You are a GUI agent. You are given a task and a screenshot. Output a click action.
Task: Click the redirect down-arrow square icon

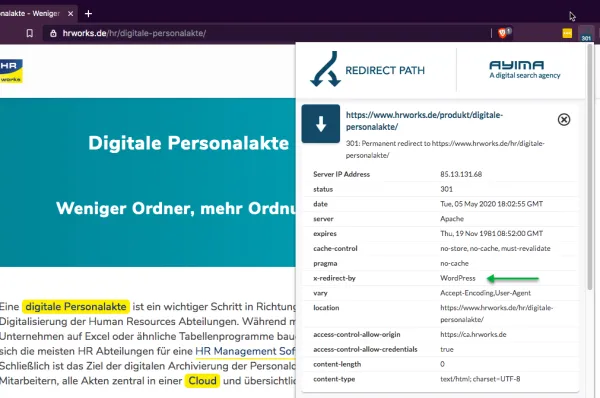pyautogui.click(x=321, y=124)
